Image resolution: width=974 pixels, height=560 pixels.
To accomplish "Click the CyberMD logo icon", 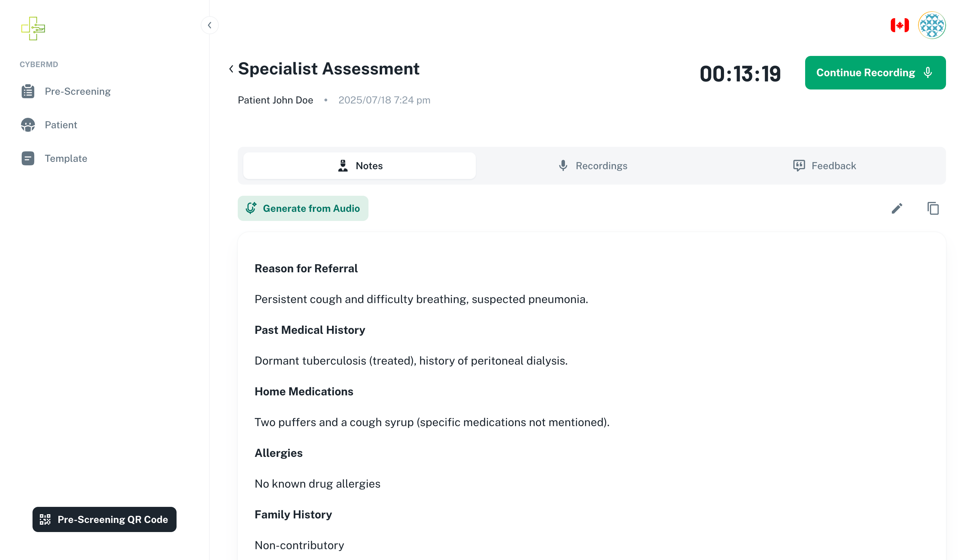I will 33,28.
